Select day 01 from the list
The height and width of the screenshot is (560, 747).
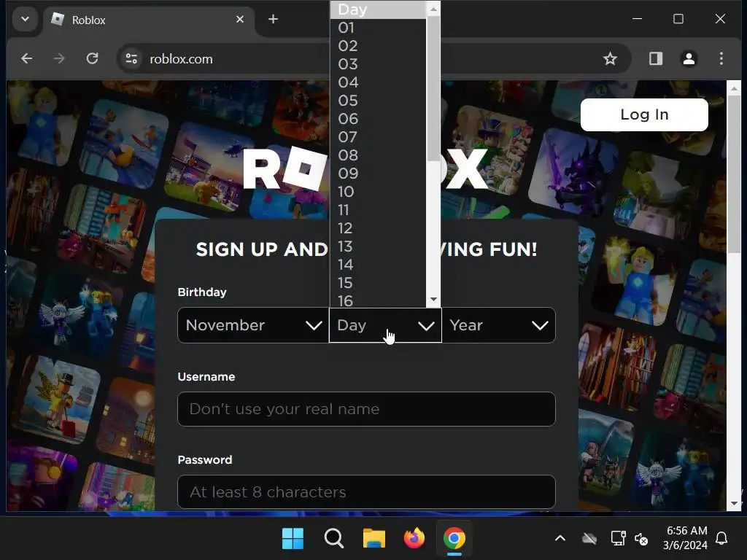378,28
